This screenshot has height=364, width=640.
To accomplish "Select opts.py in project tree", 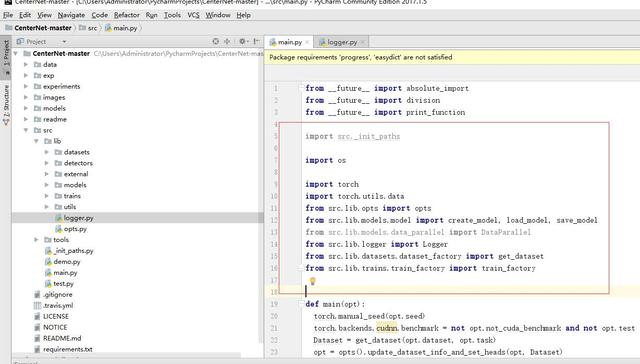I will pos(75,229).
